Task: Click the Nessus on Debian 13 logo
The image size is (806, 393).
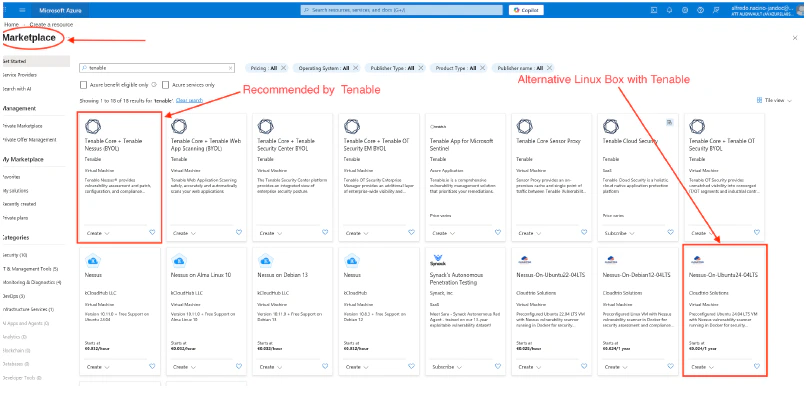Action: tap(265, 260)
